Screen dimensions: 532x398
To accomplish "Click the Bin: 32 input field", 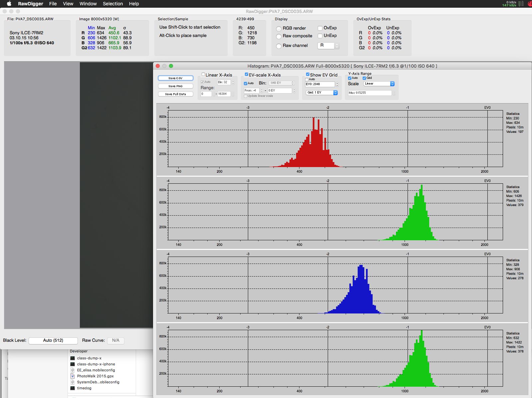I will [224, 82].
